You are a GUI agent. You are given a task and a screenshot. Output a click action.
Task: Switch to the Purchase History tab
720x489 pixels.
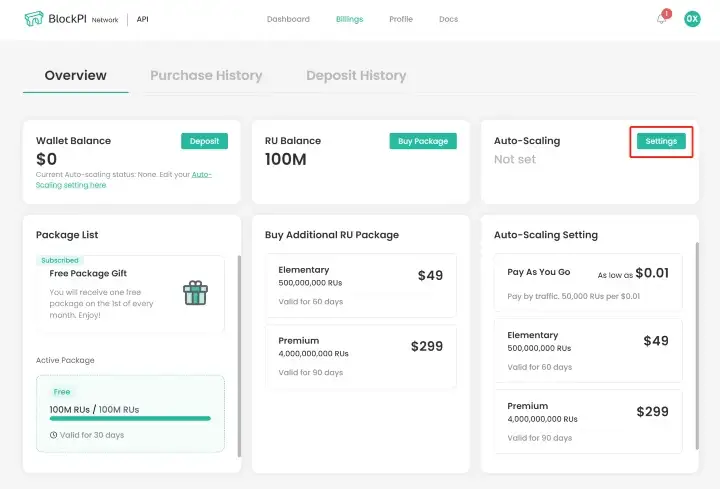tap(206, 75)
